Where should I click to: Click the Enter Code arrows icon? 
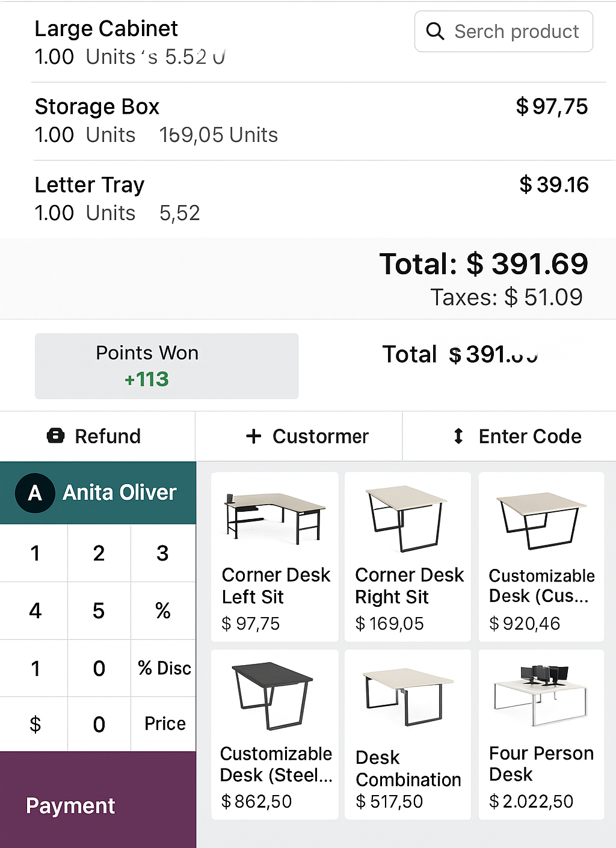[x=458, y=436]
